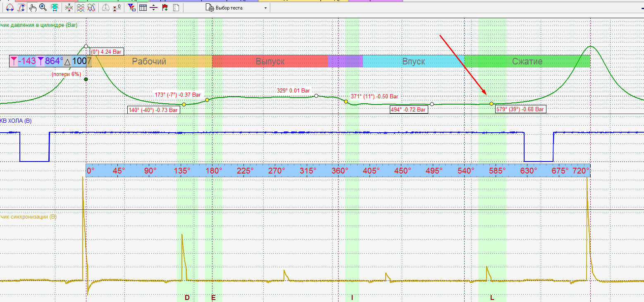Toggle the cyan channel fit icon
Image resolution: width=644 pixels, height=302 pixels.
tap(55, 7)
